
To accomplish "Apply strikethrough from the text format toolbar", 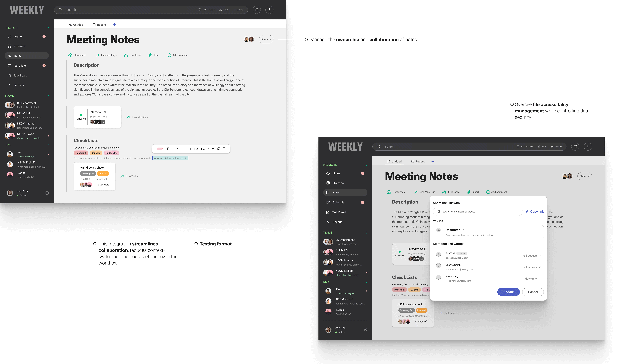I will click(x=183, y=149).
